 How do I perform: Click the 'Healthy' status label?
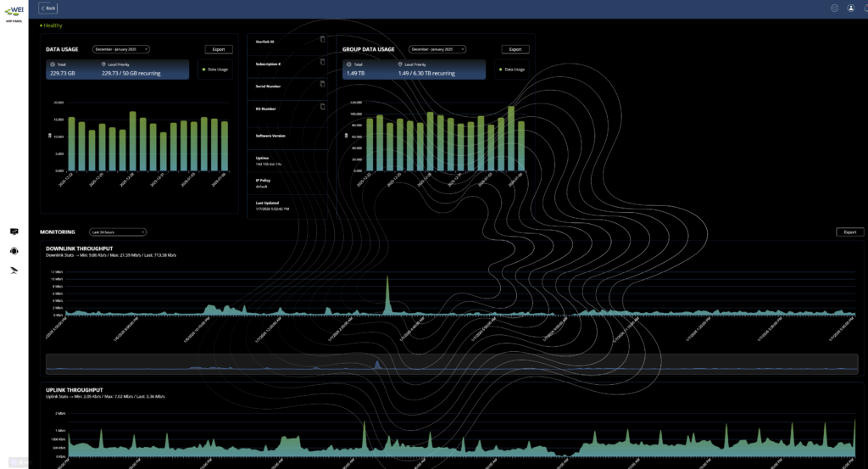(52, 25)
